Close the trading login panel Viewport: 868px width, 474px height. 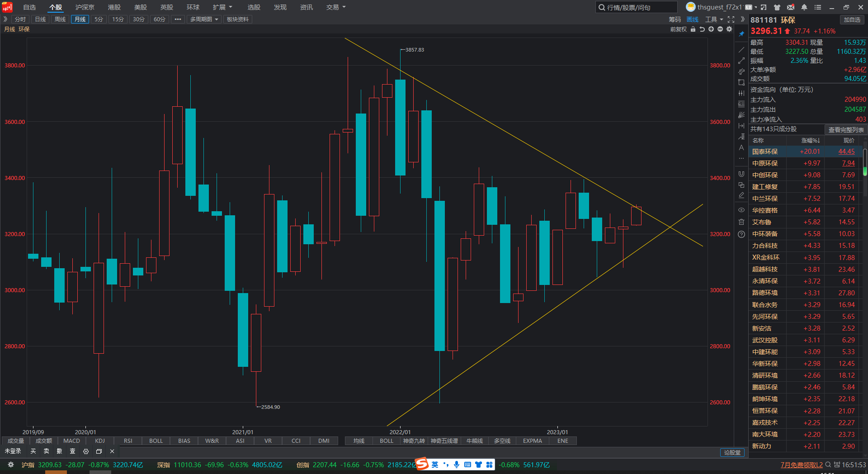click(x=112, y=451)
